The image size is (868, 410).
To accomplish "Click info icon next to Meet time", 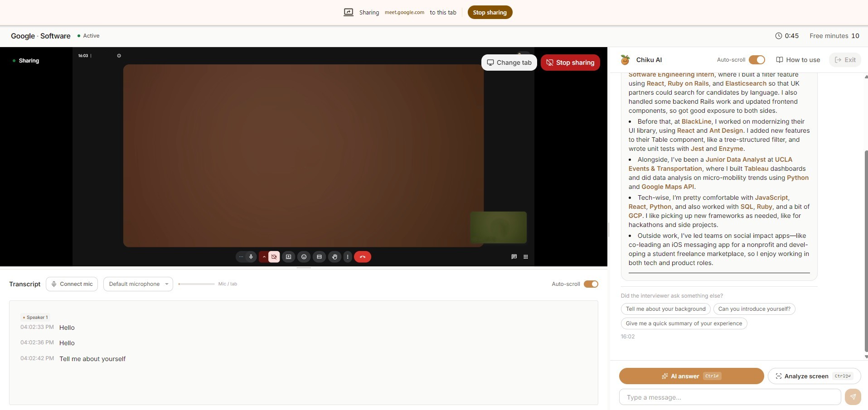I will (119, 56).
